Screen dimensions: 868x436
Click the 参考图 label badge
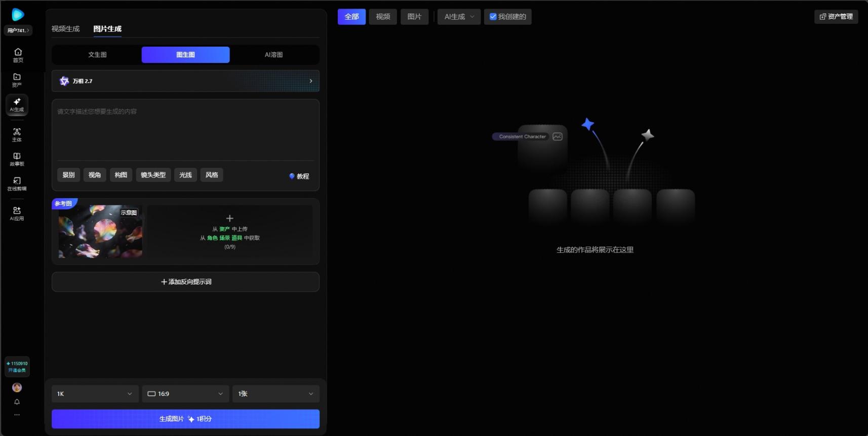tap(64, 203)
